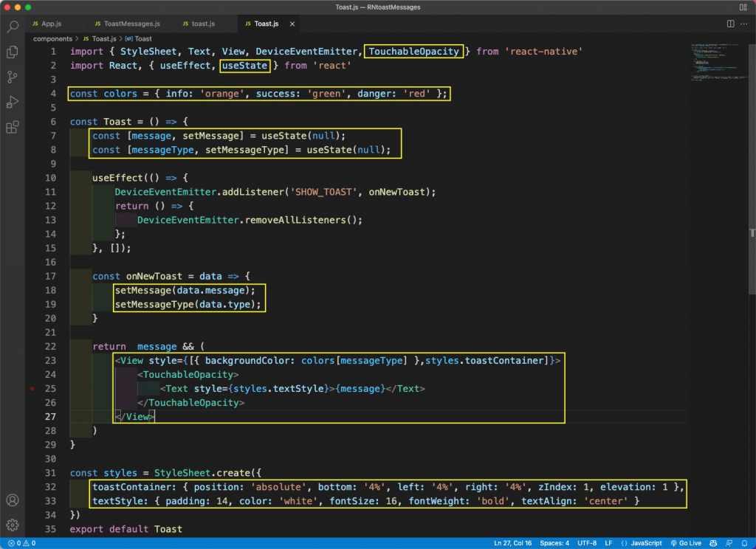Switch to the App.js tab
Viewport: 756px width, 549px height.
52,24
